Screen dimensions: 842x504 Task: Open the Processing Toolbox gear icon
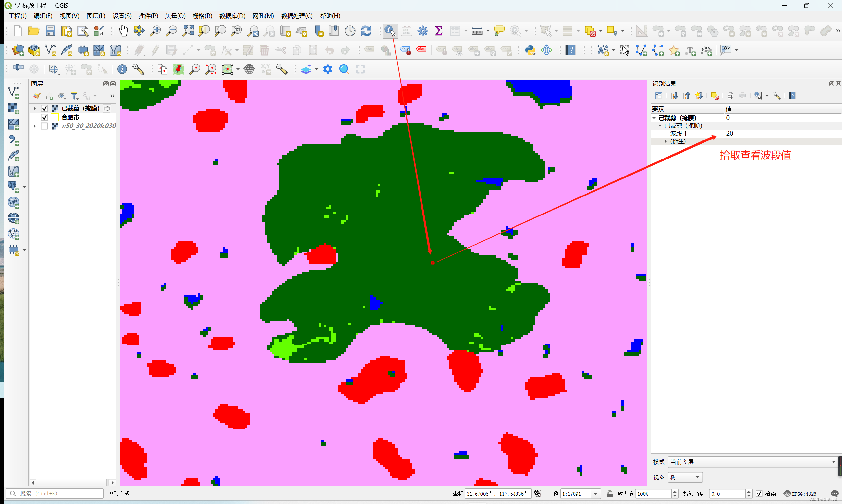click(422, 31)
